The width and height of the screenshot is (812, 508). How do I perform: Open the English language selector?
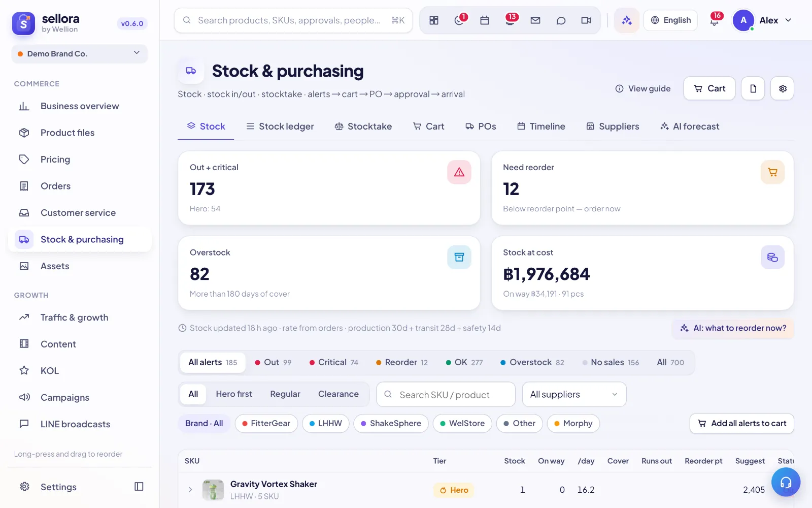pos(670,20)
